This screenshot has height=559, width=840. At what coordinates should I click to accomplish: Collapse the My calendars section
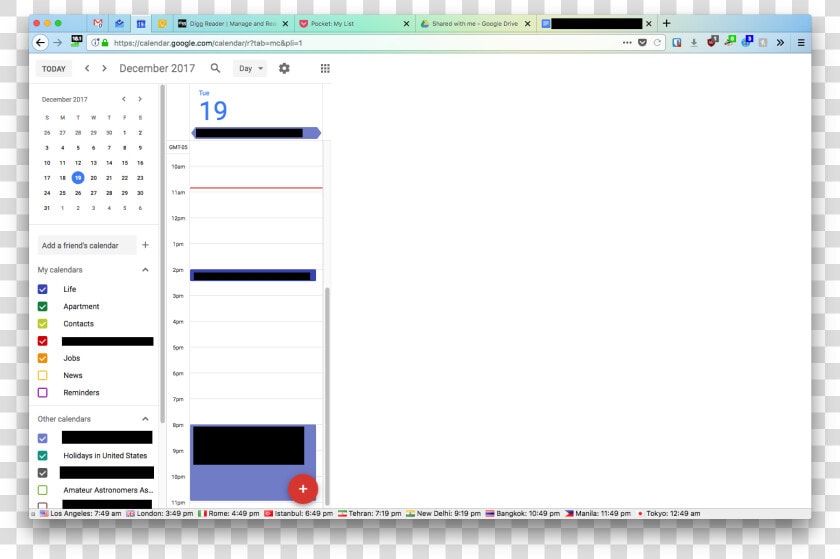click(x=145, y=270)
